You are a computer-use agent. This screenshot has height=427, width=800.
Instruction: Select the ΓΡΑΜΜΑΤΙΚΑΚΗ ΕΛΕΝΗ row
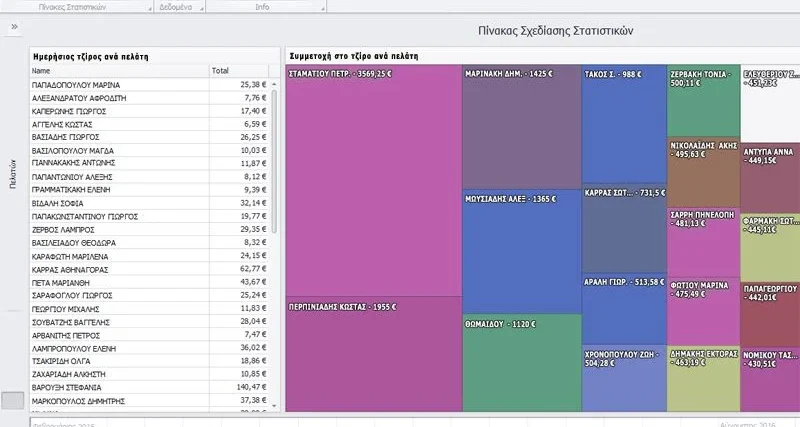click(149, 190)
